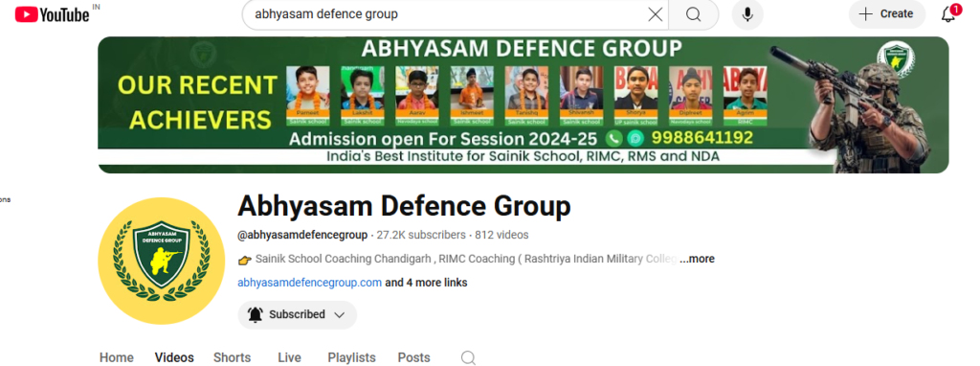The image size is (980, 366).
Task: Show the 4 more links list
Action: [426, 283]
